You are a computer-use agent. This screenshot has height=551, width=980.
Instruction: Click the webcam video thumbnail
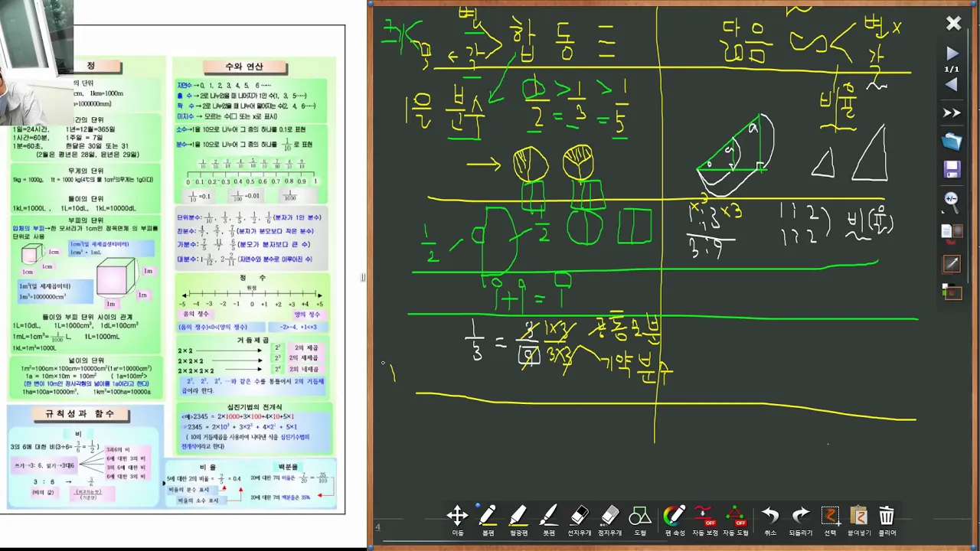(x=36, y=61)
